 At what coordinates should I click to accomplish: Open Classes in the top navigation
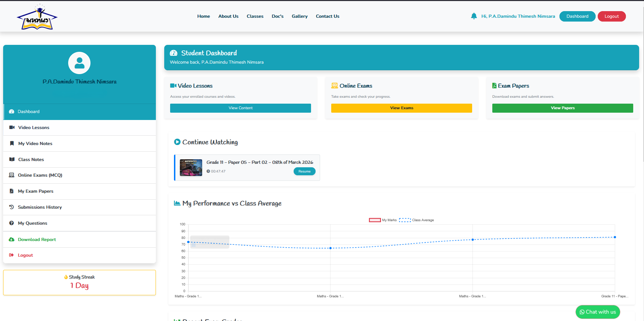tap(255, 16)
